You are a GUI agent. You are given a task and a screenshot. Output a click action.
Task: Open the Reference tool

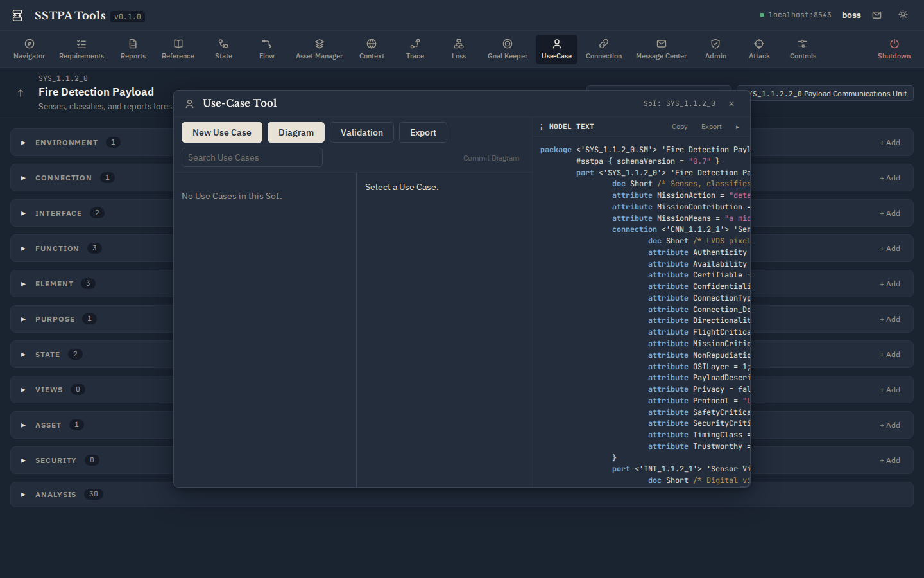pos(178,49)
